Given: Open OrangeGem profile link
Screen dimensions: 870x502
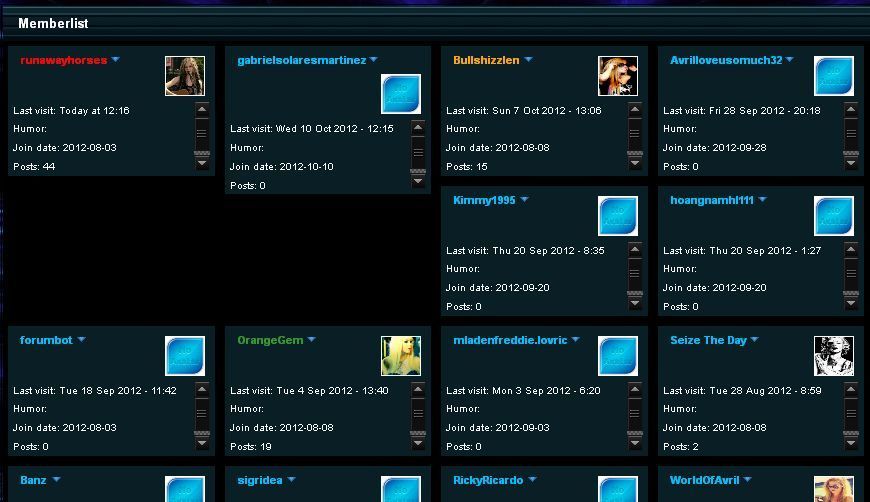Looking at the screenshot, I should tap(270, 340).
